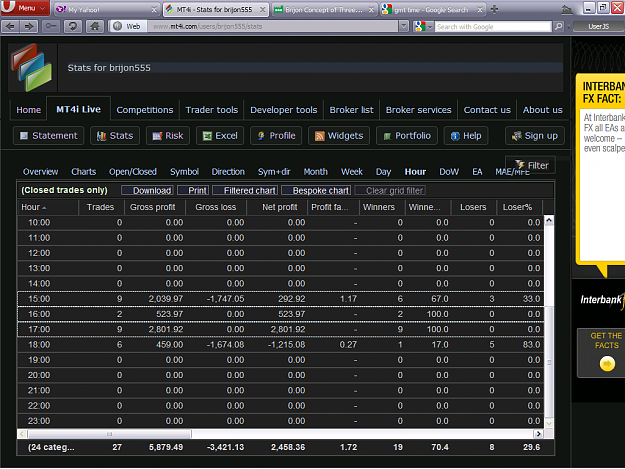Switch to the Sym+dir stats tab
The image size is (625, 469).
pos(274,172)
